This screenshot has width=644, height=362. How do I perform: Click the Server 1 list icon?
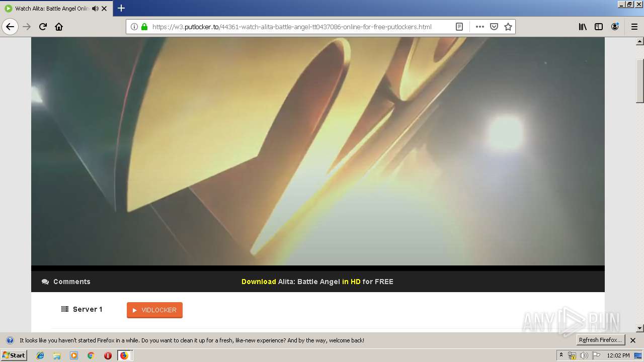[65, 309]
